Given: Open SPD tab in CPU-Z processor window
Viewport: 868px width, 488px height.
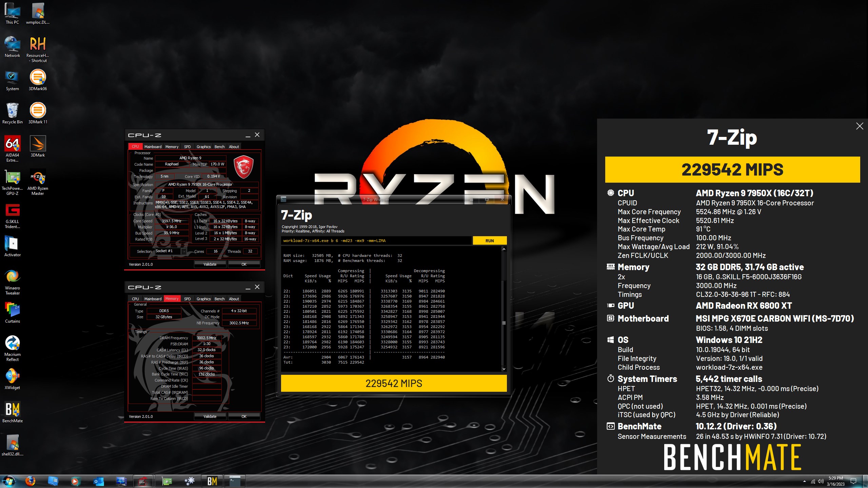Looking at the screenshot, I should [x=187, y=147].
